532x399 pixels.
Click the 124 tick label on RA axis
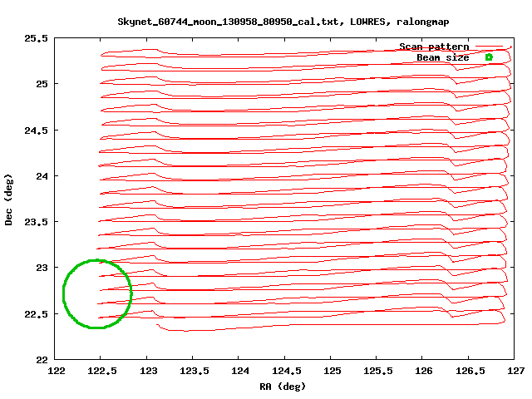(240, 371)
